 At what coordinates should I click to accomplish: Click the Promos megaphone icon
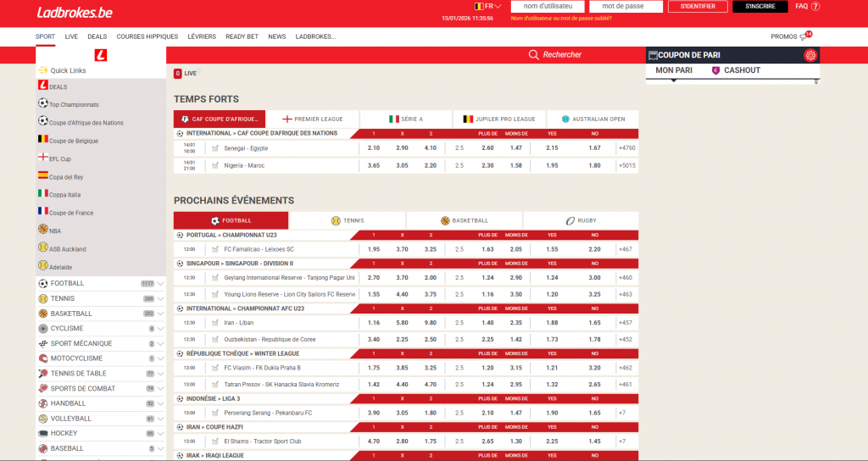(x=804, y=37)
